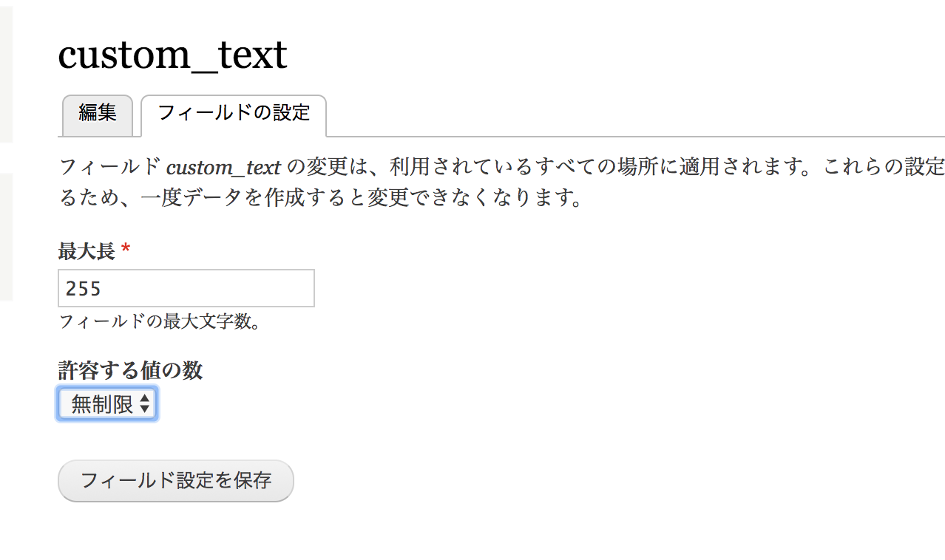
Task: Click the italic custom_text text in the description
Action: (x=224, y=167)
